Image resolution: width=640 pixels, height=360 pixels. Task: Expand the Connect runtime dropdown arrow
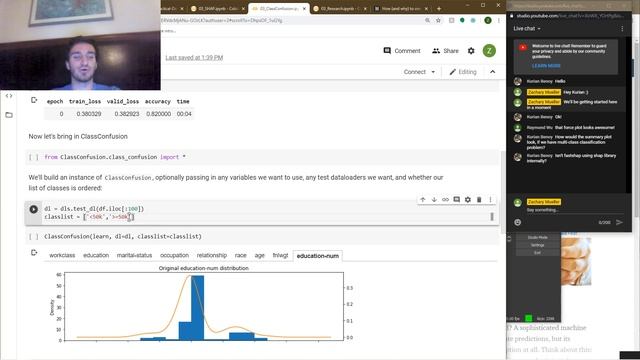tap(433, 72)
